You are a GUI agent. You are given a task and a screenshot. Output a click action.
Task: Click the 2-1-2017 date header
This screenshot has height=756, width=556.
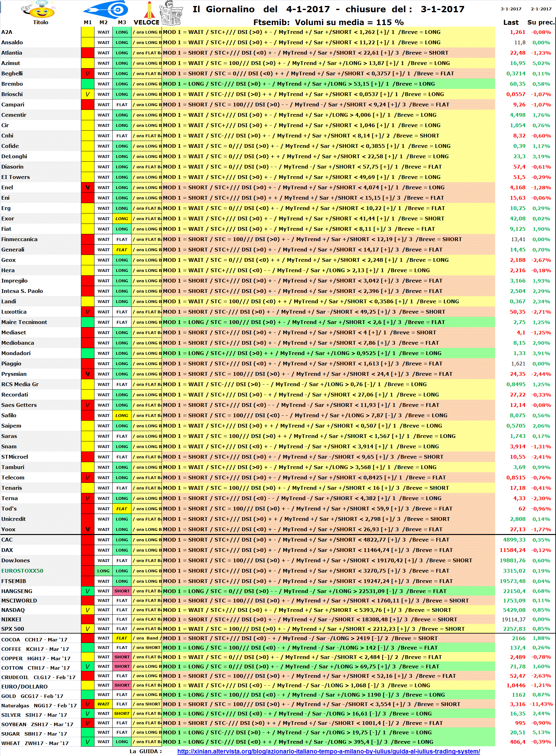pyautogui.click(x=541, y=9)
